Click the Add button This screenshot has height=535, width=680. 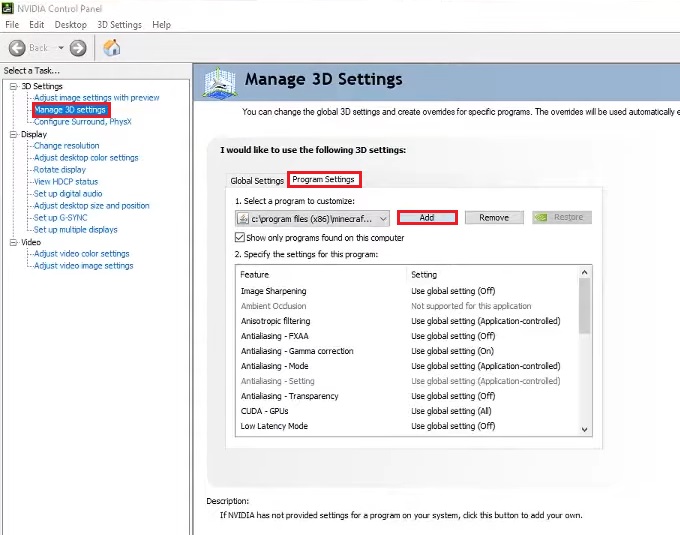coord(427,217)
